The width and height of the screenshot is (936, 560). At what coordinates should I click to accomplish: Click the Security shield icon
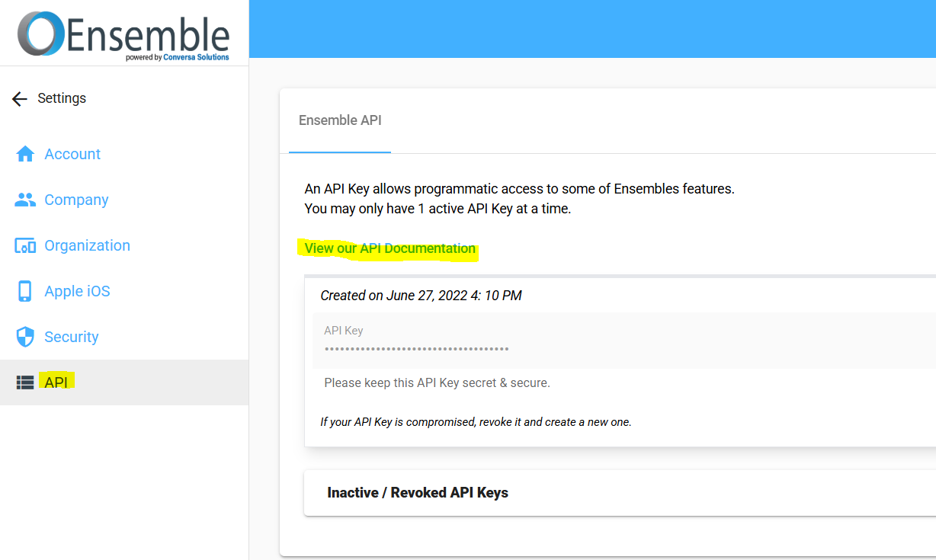pos(25,337)
